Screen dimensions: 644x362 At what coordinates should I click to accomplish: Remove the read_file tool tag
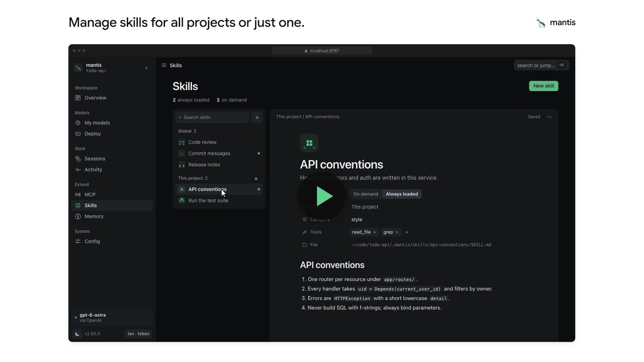pos(374,232)
